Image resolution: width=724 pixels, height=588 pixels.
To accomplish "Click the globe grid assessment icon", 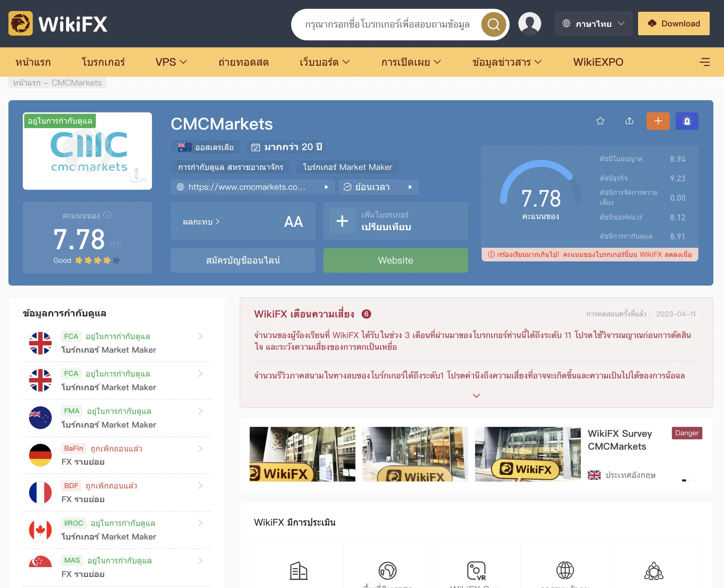I will click(565, 571).
